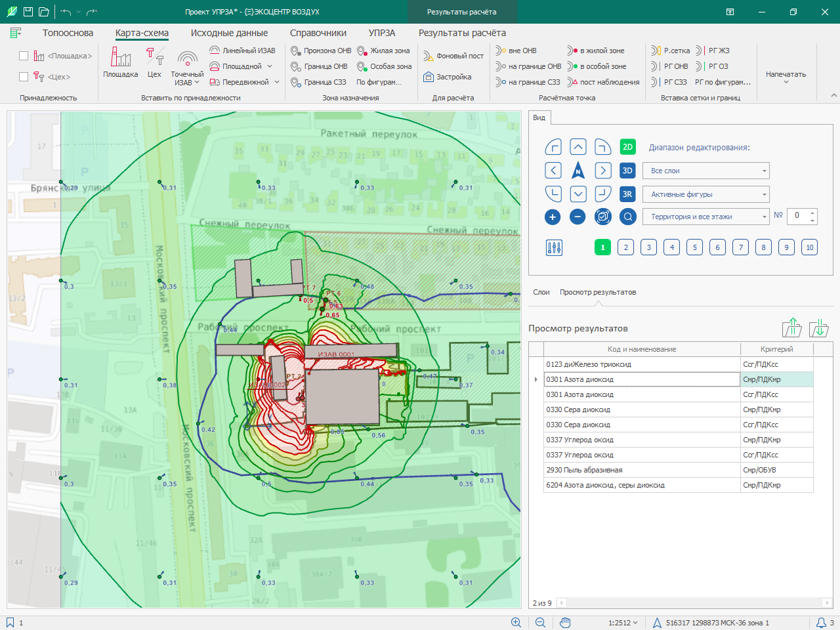Switch view to 3D mode

click(x=627, y=171)
